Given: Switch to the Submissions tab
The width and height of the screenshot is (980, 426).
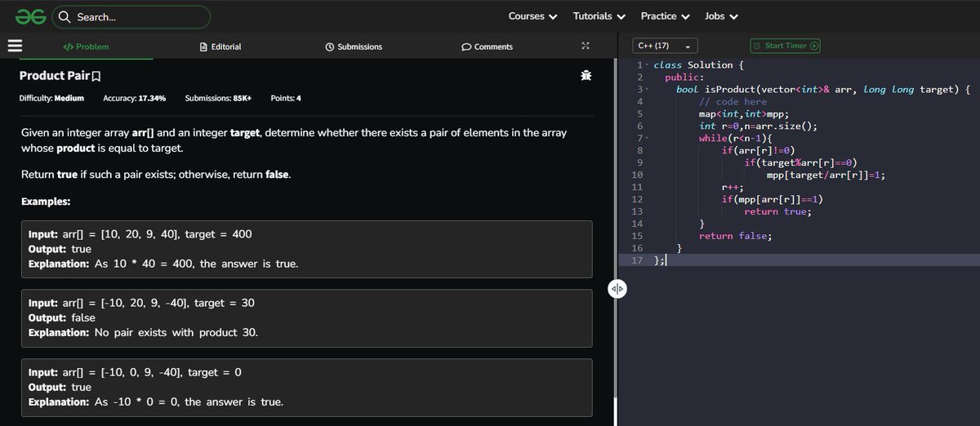Looking at the screenshot, I should (x=354, y=47).
